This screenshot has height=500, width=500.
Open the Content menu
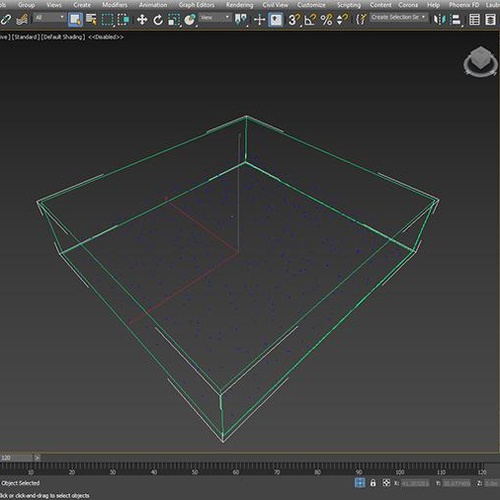tap(380, 5)
